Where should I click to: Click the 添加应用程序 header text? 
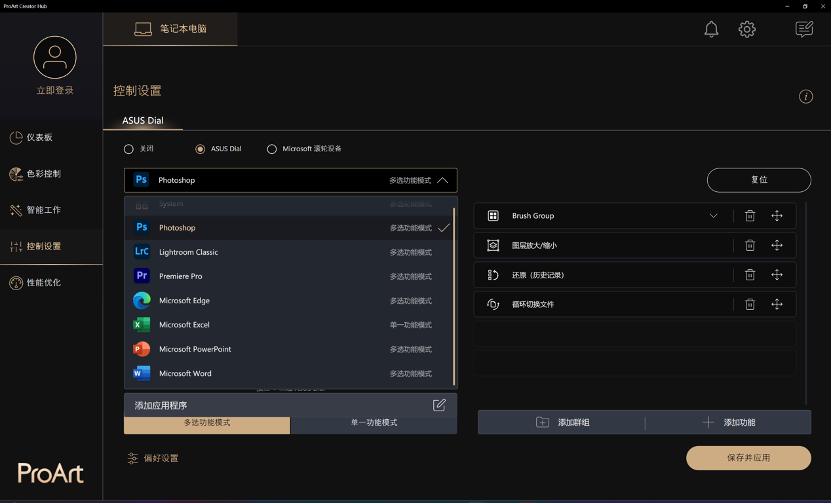pos(161,405)
